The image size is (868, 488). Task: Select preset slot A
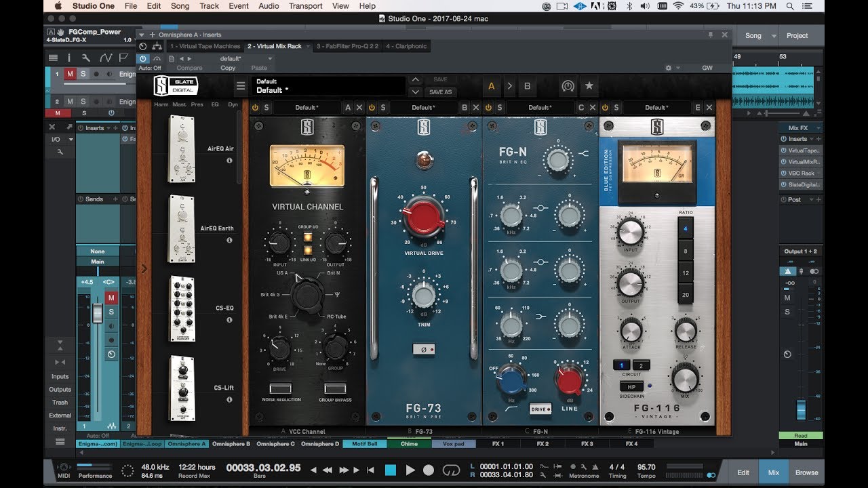pos(492,86)
